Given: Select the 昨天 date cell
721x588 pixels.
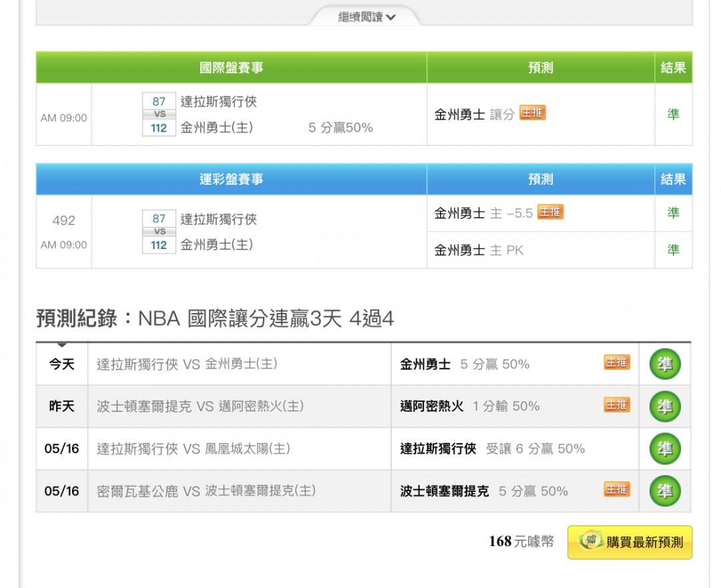Looking at the screenshot, I should tap(61, 406).
